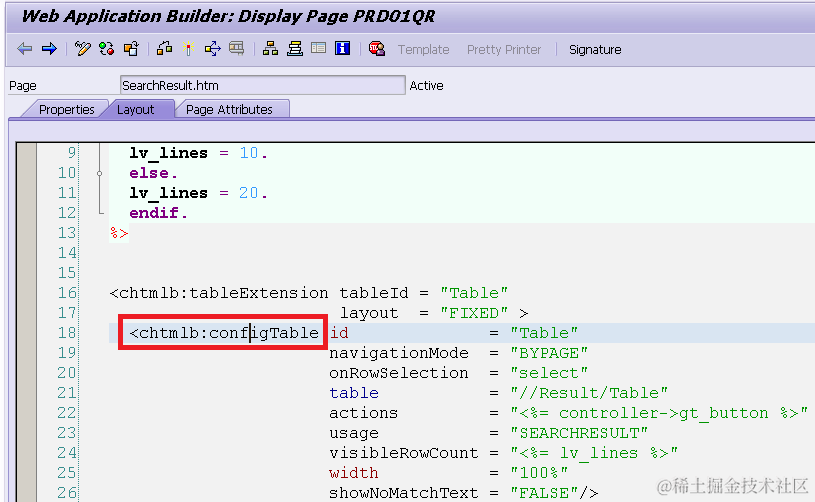Go forward with the blue right arrow

pos(49,49)
